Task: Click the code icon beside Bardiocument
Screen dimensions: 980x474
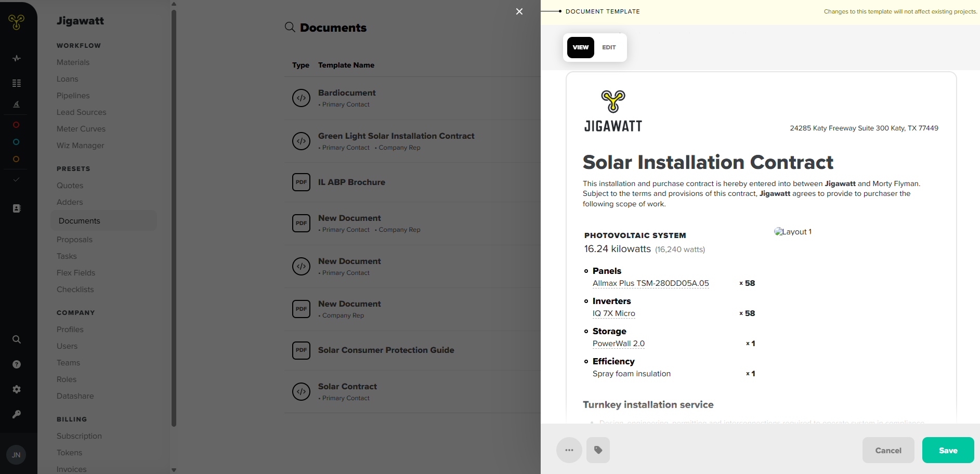Action: (x=302, y=98)
